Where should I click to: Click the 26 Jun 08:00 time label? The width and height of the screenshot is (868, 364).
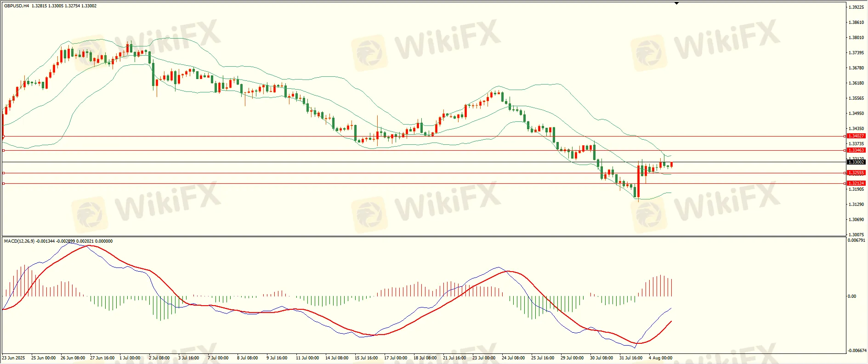[73, 358]
